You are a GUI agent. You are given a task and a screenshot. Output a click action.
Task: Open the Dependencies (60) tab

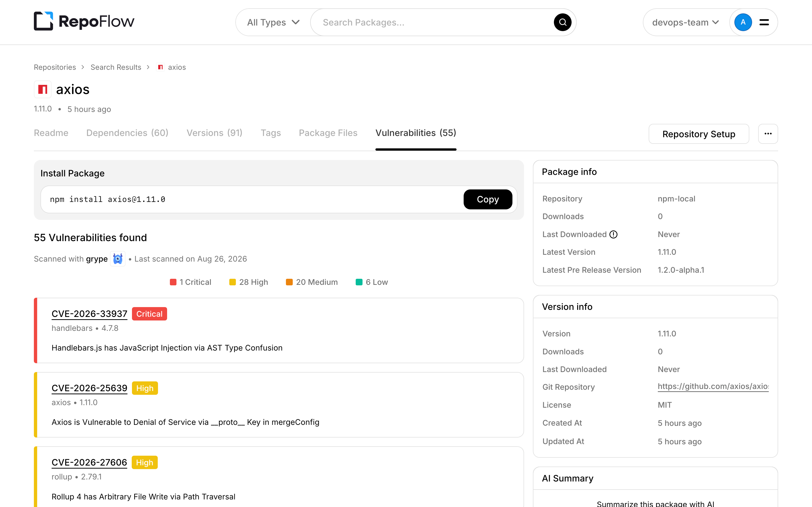pyautogui.click(x=127, y=133)
